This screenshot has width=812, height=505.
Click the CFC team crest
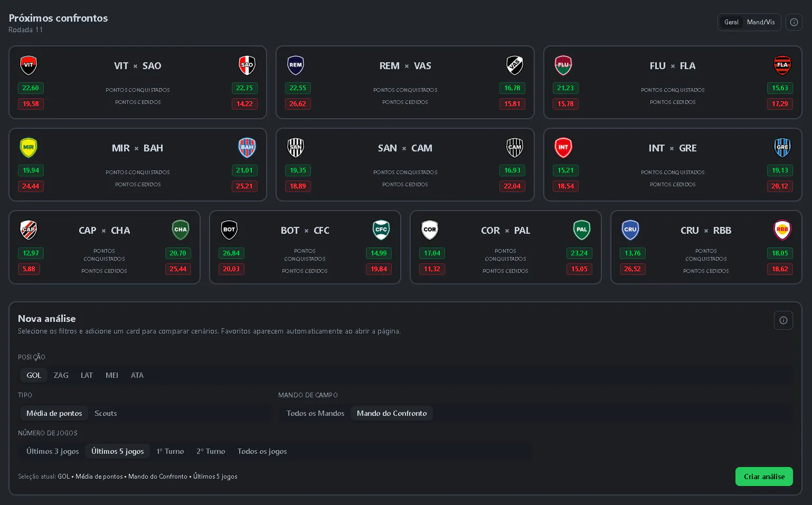coord(381,230)
